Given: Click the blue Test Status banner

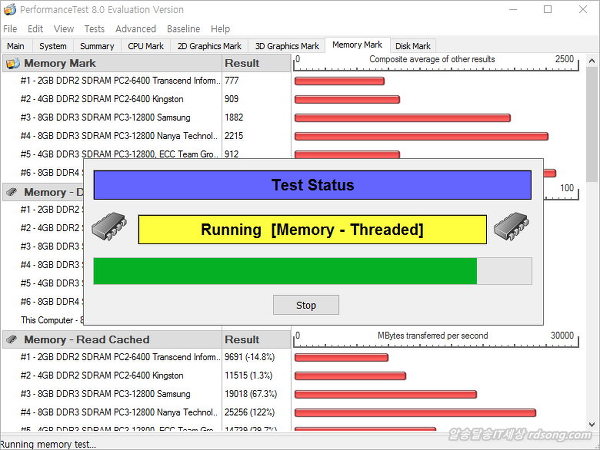Looking at the screenshot, I should 313,185.
